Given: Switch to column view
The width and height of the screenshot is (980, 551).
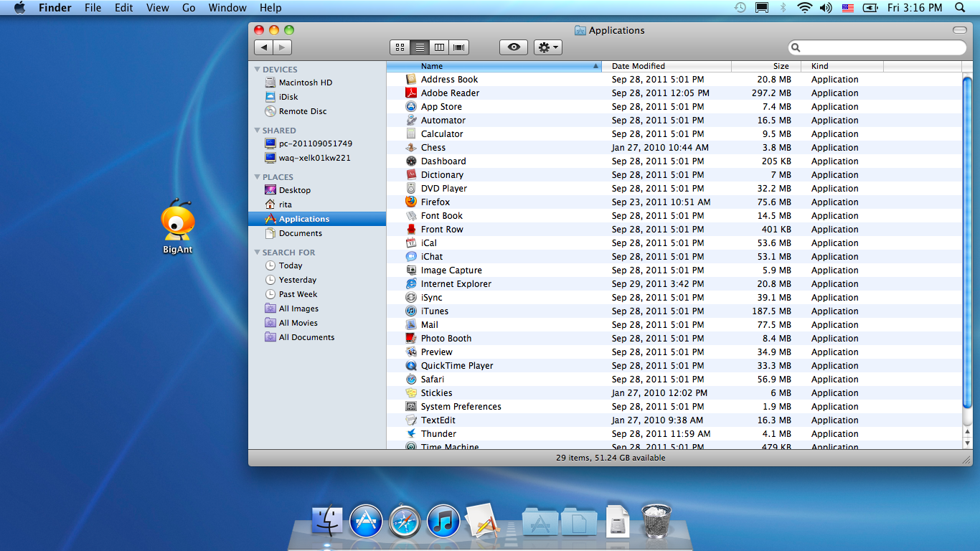Looking at the screenshot, I should pyautogui.click(x=439, y=47).
